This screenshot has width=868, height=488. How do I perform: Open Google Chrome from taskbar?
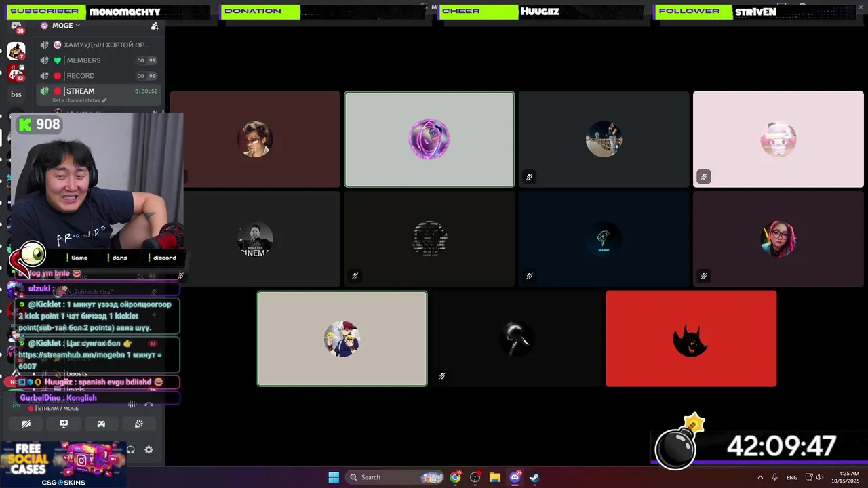pyautogui.click(x=455, y=477)
